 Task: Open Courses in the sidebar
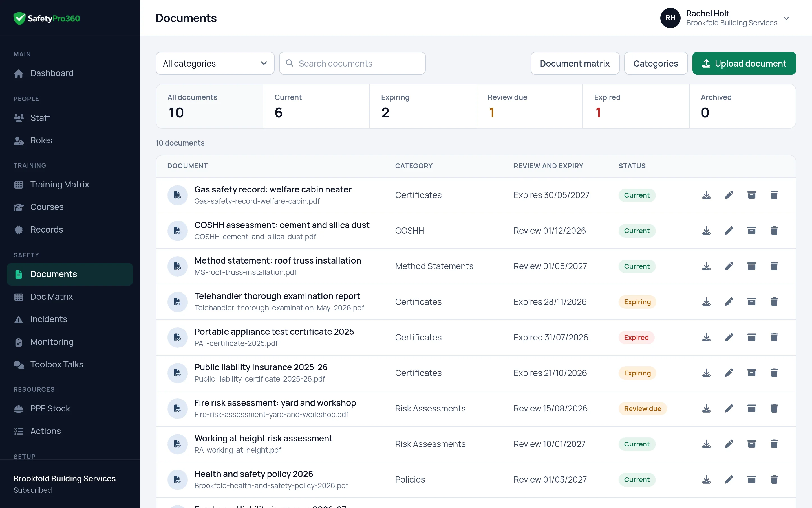pyautogui.click(x=70, y=207)
